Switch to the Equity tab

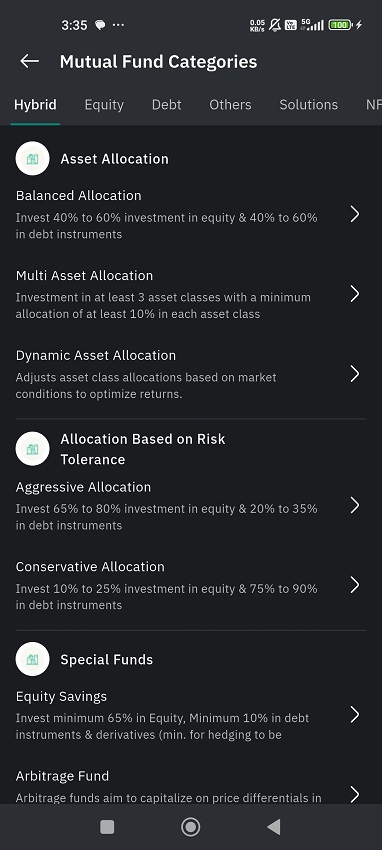coord(104,105)
